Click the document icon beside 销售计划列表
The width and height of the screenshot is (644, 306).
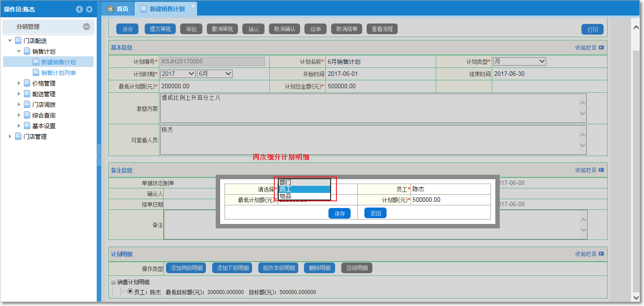pyautogui.click(x=37, y=72)
